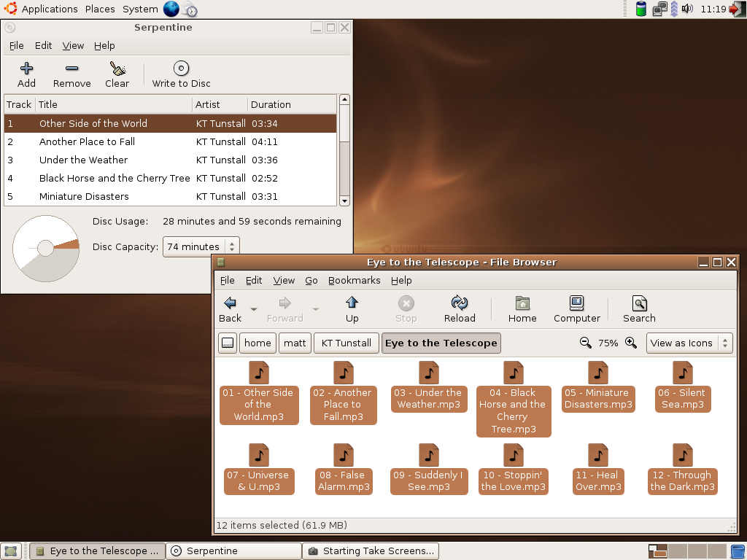Open the Applications menu in top panel
The image size is (747, 560).
pos(50,9)
